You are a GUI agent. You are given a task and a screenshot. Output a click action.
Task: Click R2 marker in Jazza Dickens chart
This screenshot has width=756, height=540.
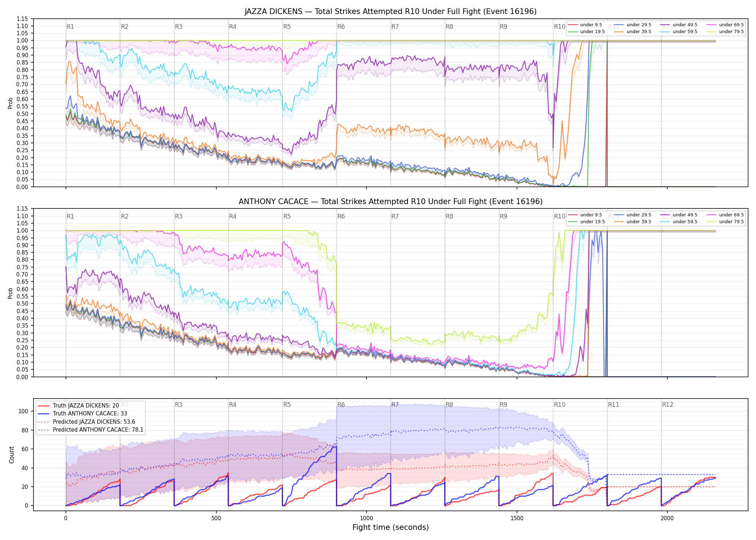coord(125,27)
